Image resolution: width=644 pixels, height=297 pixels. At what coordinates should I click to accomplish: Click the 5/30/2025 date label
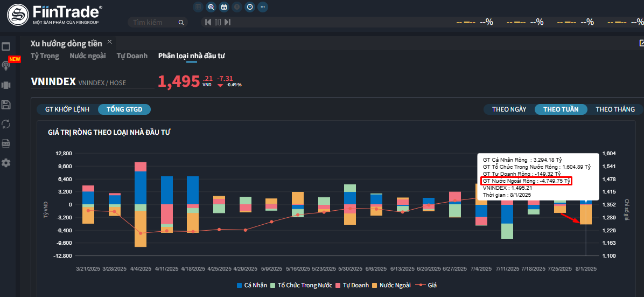coord(351,269)
